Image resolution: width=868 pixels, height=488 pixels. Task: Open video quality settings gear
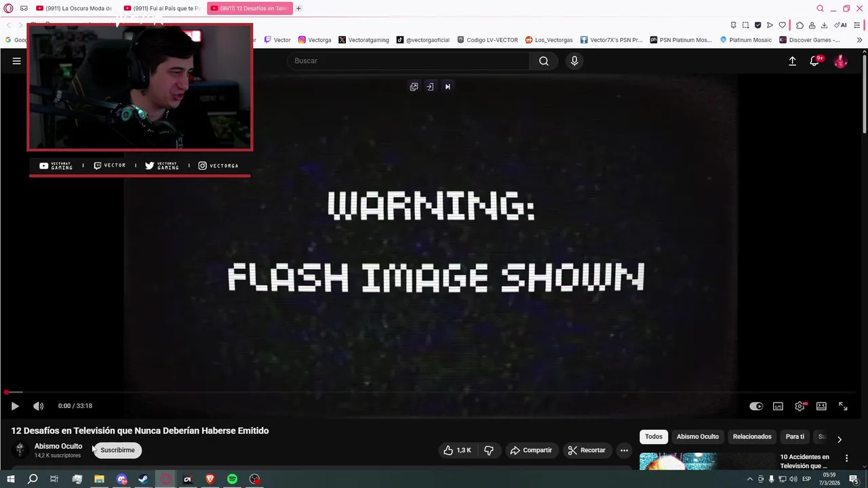coord(800,406)
